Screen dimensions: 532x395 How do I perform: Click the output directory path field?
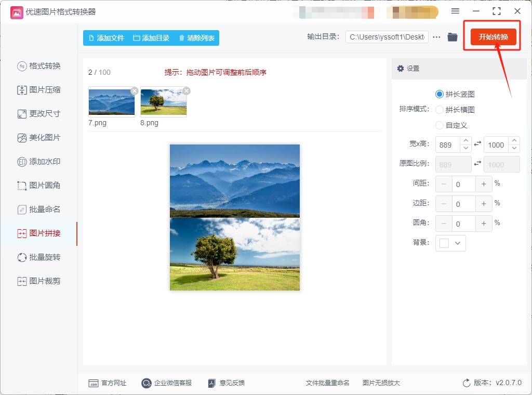tap(387, 37)
